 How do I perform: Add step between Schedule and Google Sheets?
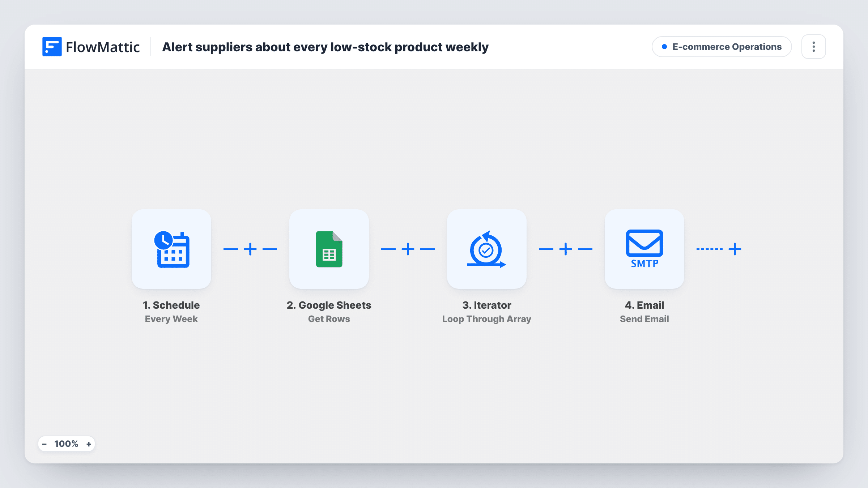tap(250, 249)
